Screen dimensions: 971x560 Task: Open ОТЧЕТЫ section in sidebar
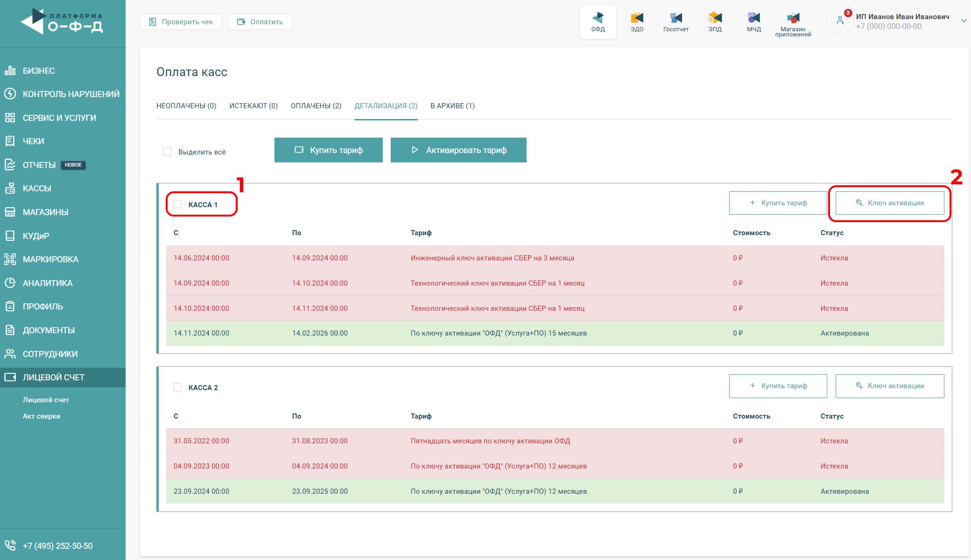pyautogui.click(x=63, y=165)
